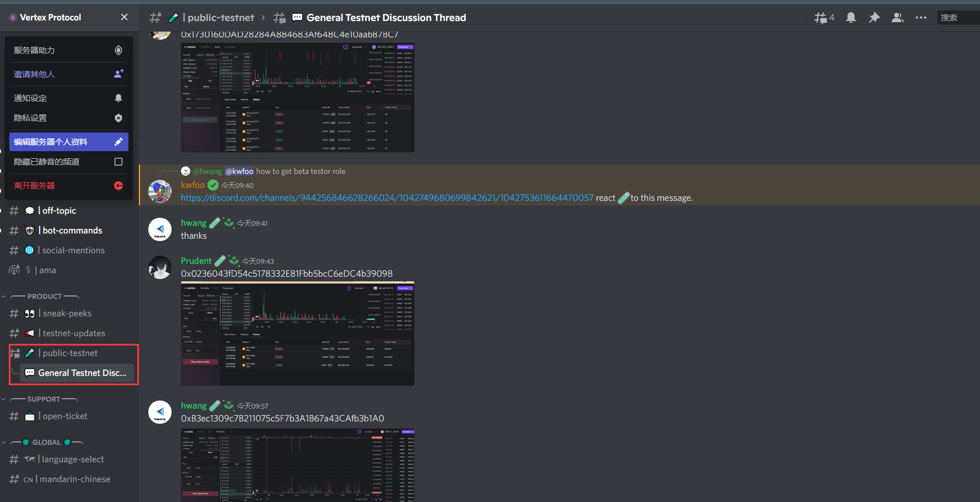Choose 离开服务器 leave server option

pyautogui.click(x=68, y=186)
